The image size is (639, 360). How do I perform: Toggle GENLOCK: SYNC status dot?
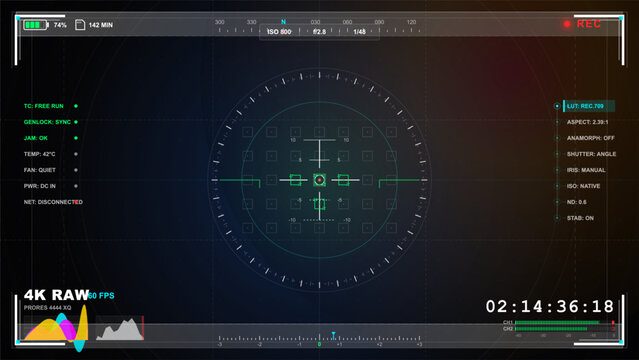tap(76, 122)
